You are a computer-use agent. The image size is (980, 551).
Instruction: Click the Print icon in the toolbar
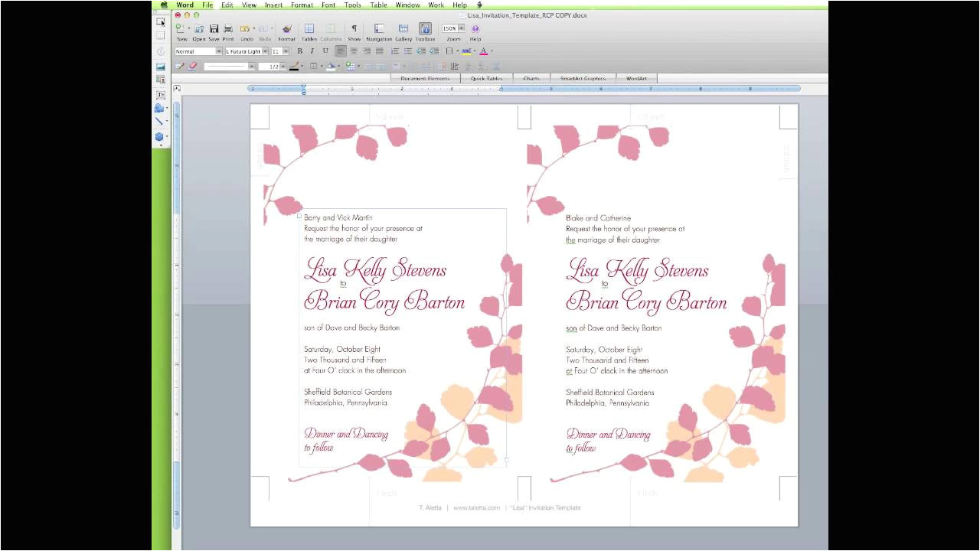coord(228,28)
